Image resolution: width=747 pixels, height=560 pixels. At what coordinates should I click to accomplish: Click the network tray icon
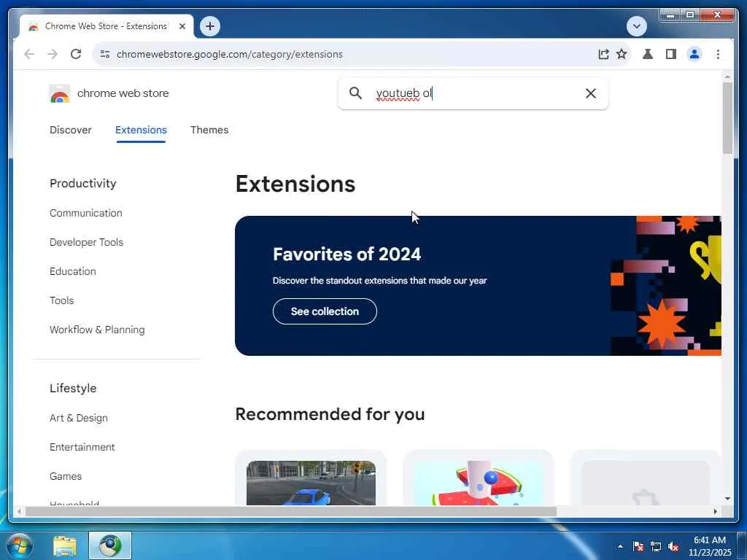[x=656, y=546]
